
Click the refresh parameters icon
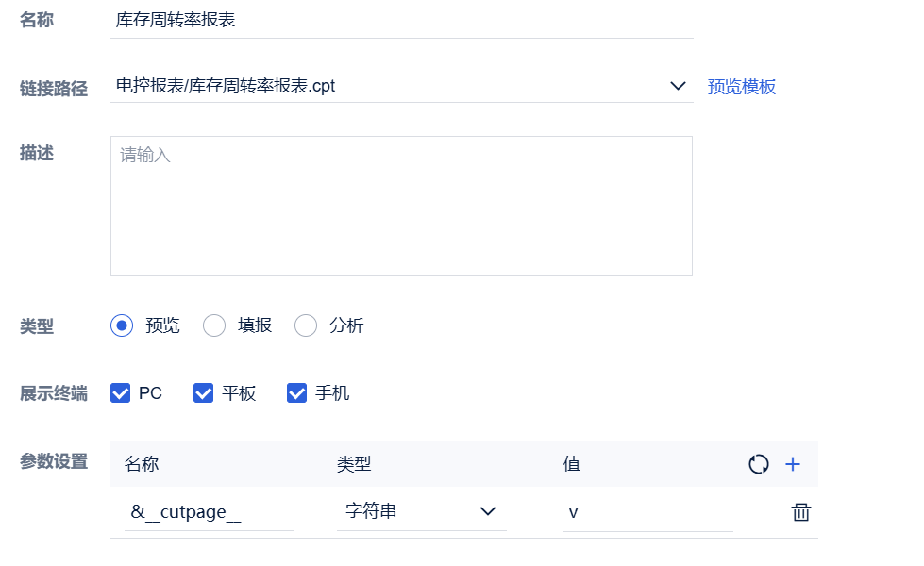click(x=759, y=464)
